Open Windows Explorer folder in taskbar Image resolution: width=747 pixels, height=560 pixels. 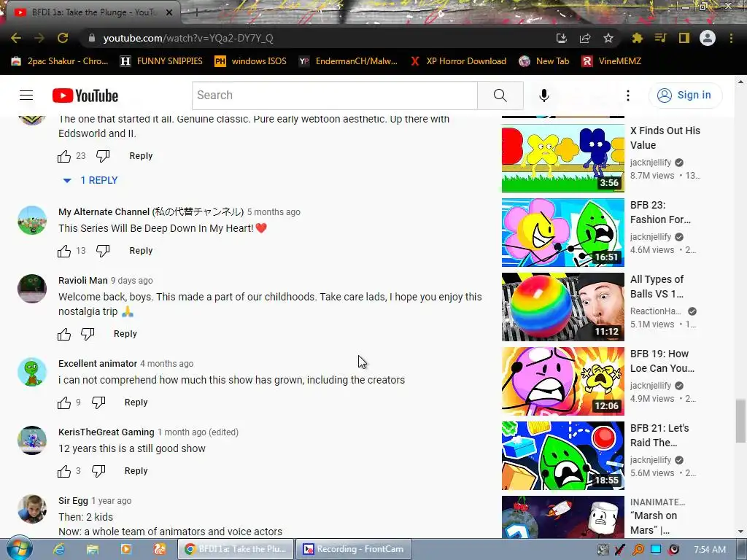93,549
